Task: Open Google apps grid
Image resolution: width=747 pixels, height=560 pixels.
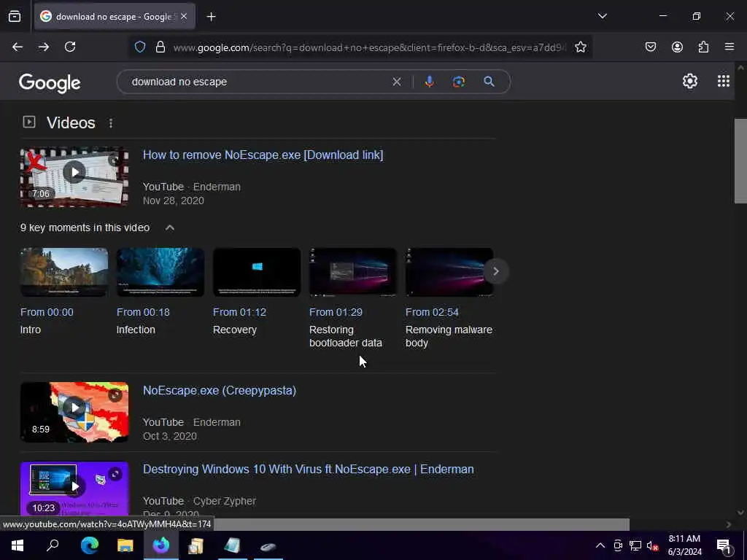Action: tap(723, 82)
